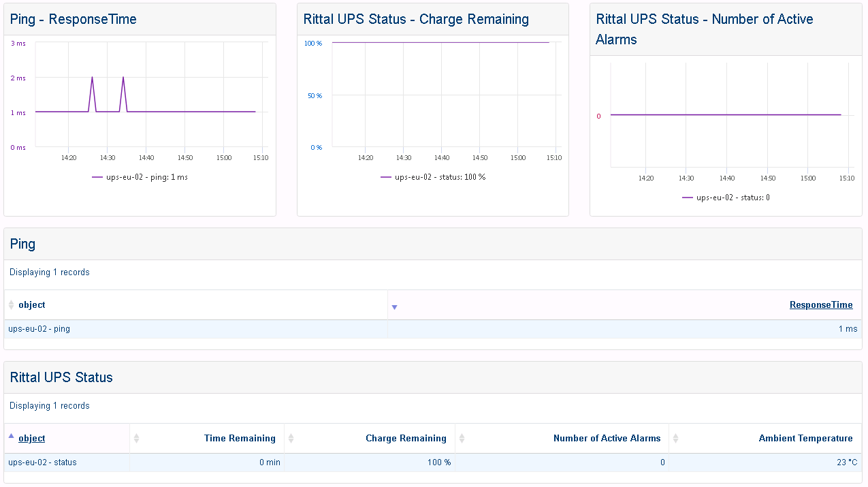Select the Rittal UPS Status - Number of Active Alarms title
Viewport: 868px width, 487px height.
(704, 28)
